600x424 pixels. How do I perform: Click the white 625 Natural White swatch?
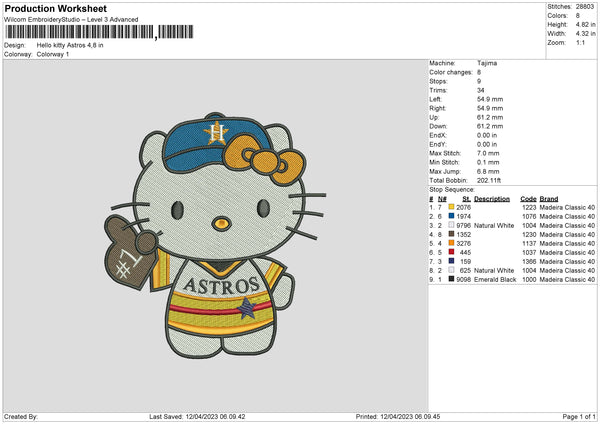(452, 270)
